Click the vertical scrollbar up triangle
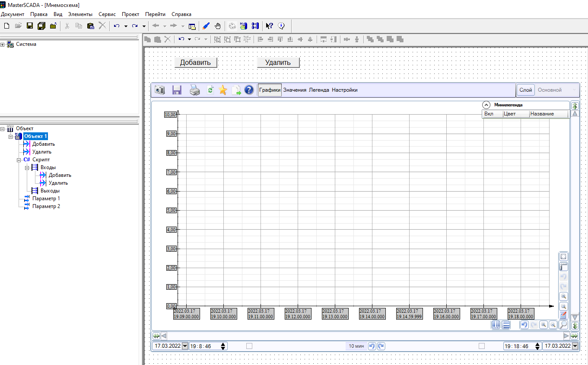The height and width of the screenshot is (365, 588). click(575, 114)
